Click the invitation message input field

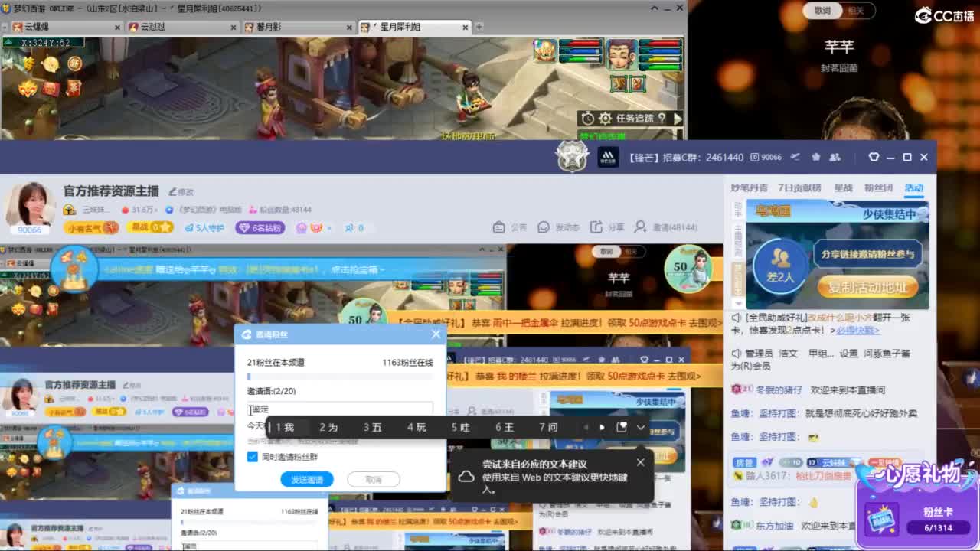click(x=340, y=409)
